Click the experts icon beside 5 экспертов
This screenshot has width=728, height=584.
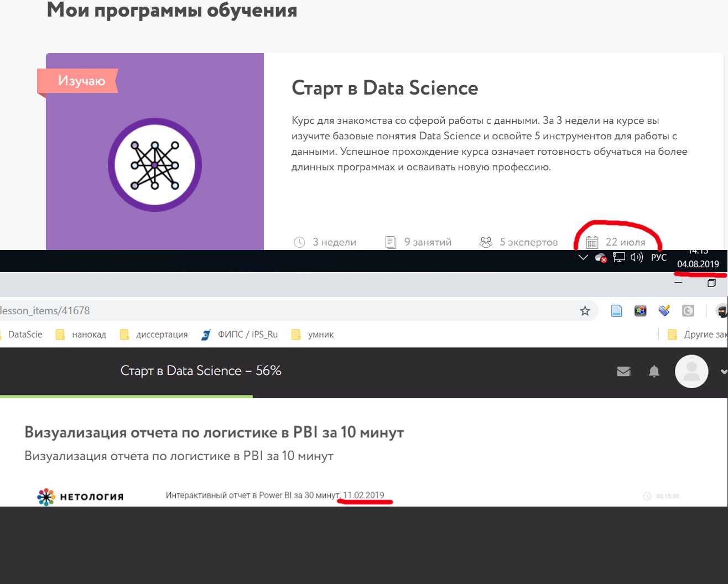[x=486, y=241]
